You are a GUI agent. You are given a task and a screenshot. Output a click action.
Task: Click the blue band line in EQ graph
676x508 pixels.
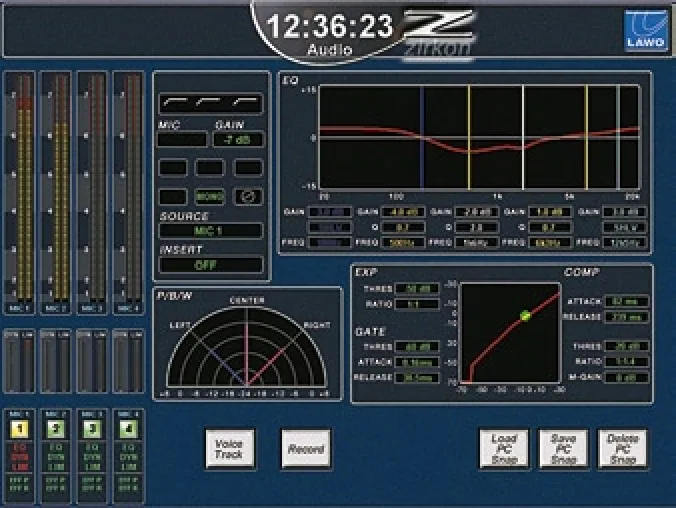point(422,137)
